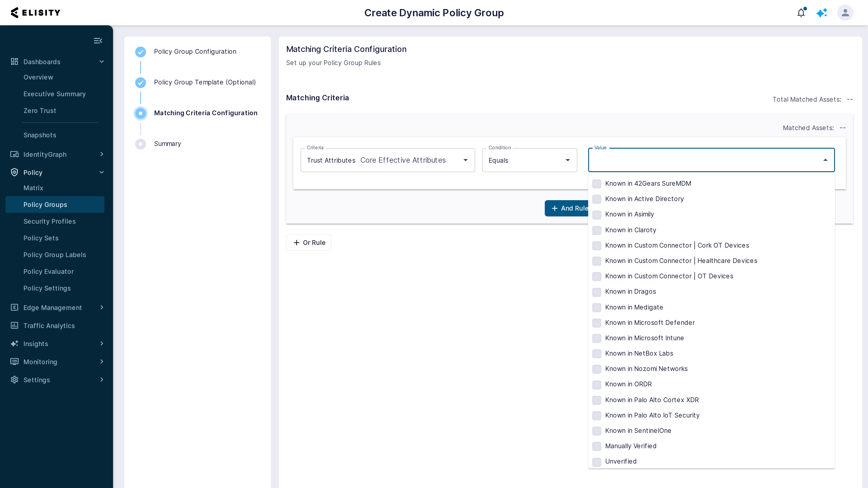Click the IdentityGraph icon
This screenshot has width=868, height=488.
(14, 154)
